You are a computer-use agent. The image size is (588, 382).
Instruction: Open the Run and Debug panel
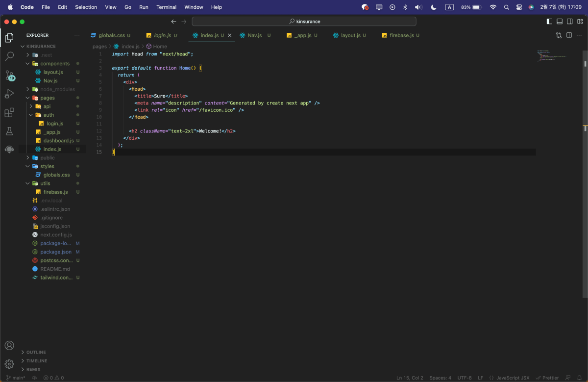(9, 93)
